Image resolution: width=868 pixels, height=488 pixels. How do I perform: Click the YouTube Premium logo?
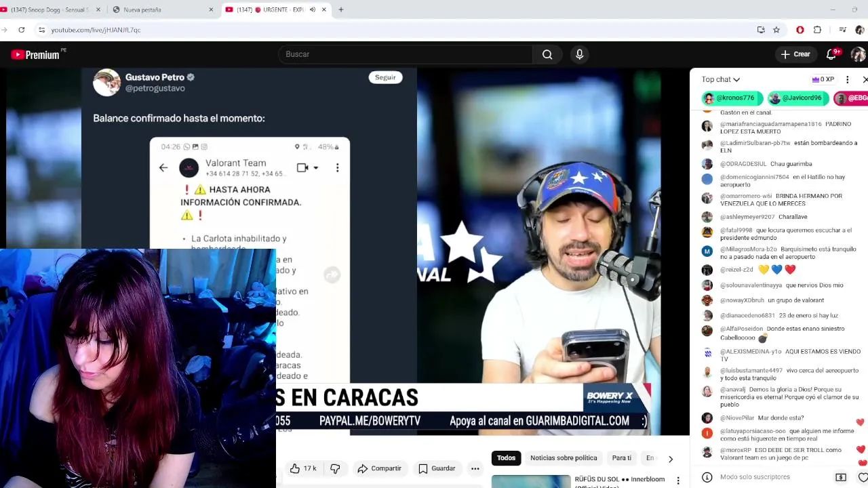point(35,55)
